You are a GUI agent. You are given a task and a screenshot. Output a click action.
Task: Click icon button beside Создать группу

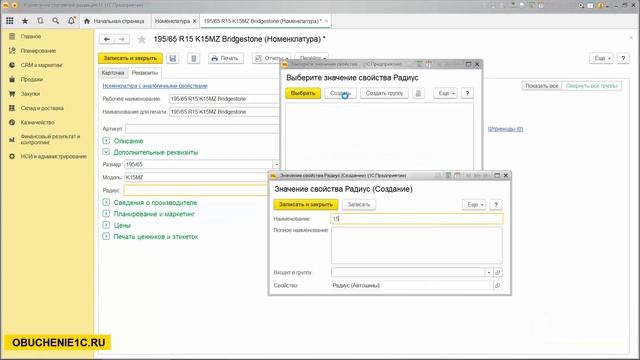coord(418,93)
